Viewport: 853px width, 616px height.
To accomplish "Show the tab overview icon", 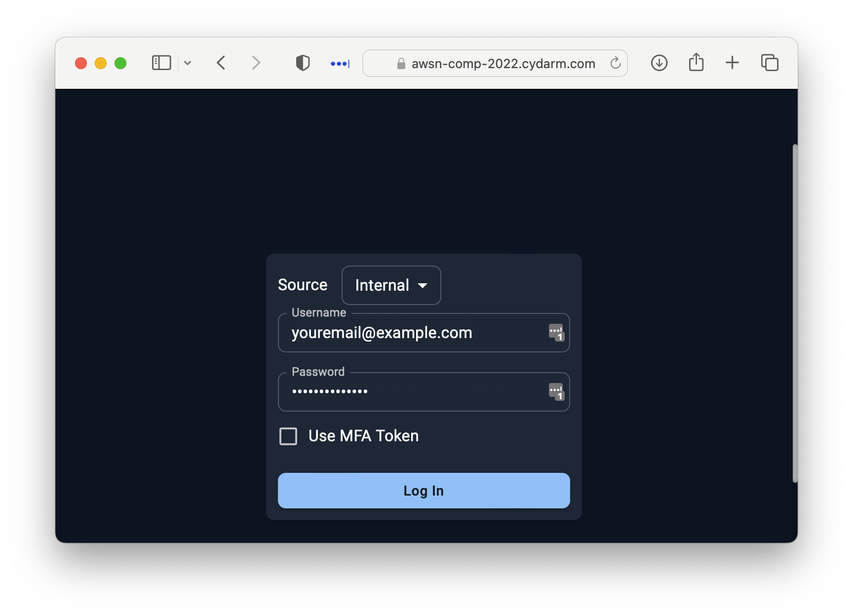I will 770,63.
